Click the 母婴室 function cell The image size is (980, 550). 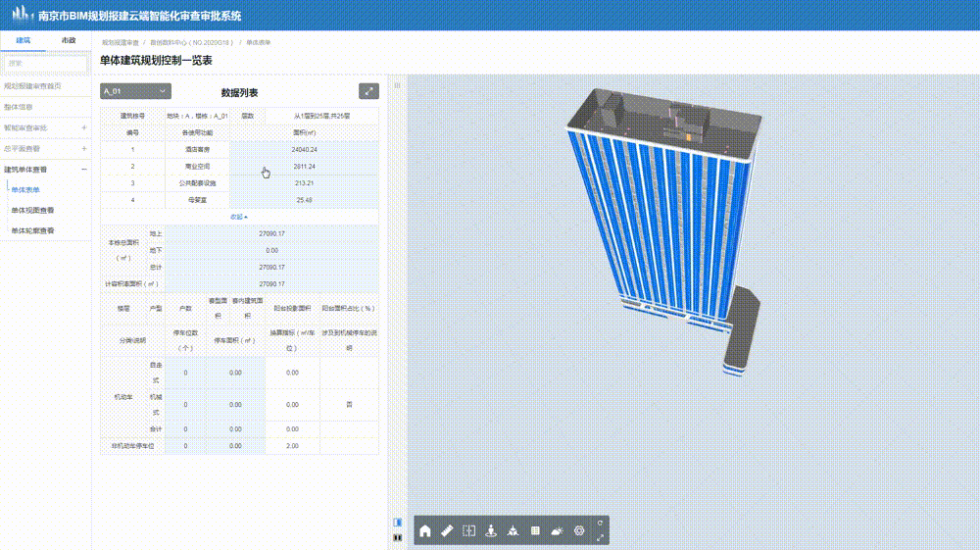198,200
